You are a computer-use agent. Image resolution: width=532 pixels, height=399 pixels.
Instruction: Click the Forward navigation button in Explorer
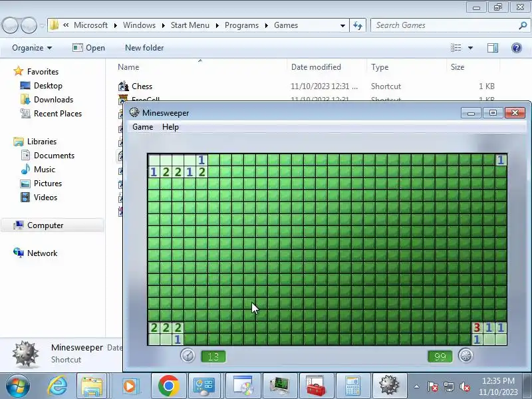point(29,25)
